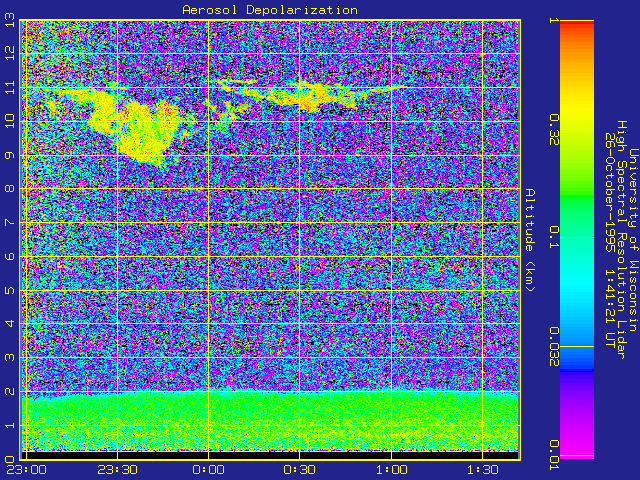The image size is (640, 480).
Task: Select the 0:30 time axis label
Action: coord(300,470)
